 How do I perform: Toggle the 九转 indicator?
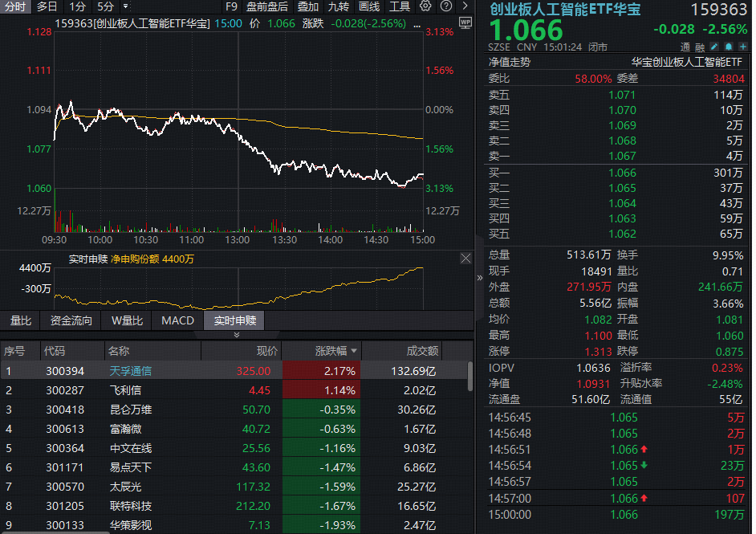(339, 6)
